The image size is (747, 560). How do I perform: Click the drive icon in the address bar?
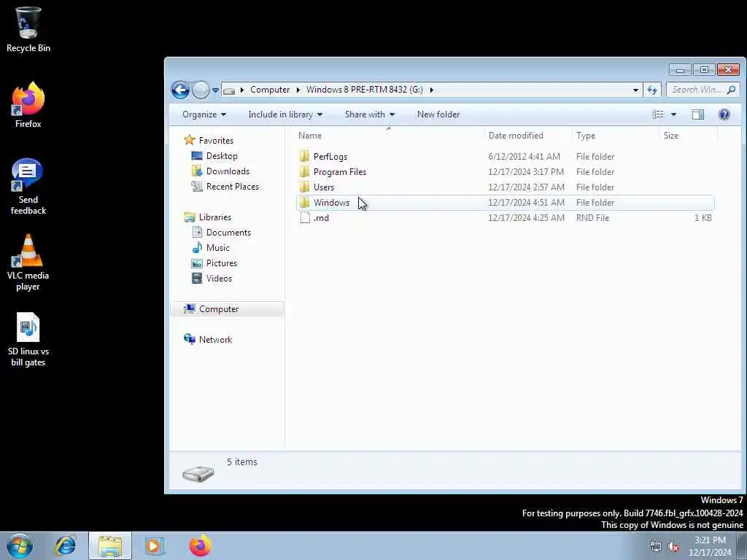(x=229, y=90)
